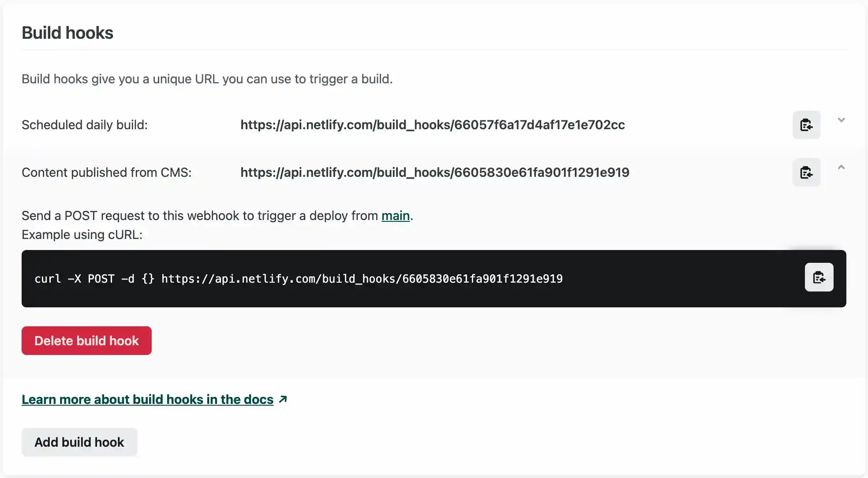The image size is (868, 478).
Task: Click the Scheduled daily build URL text
Action: coord(432,125)
